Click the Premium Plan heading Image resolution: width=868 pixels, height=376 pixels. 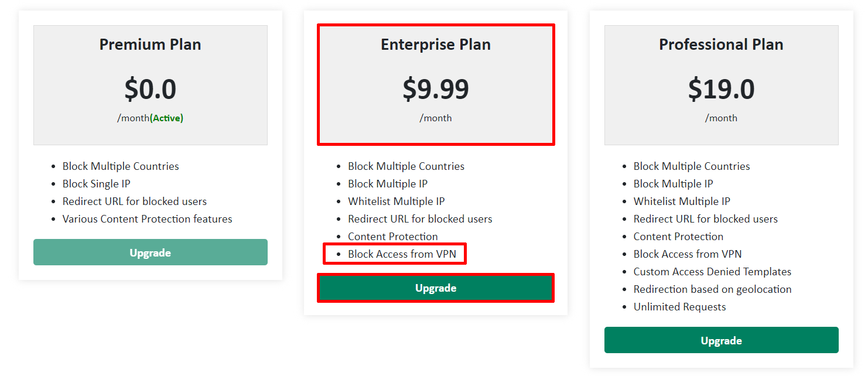click(x=151, y=45)
